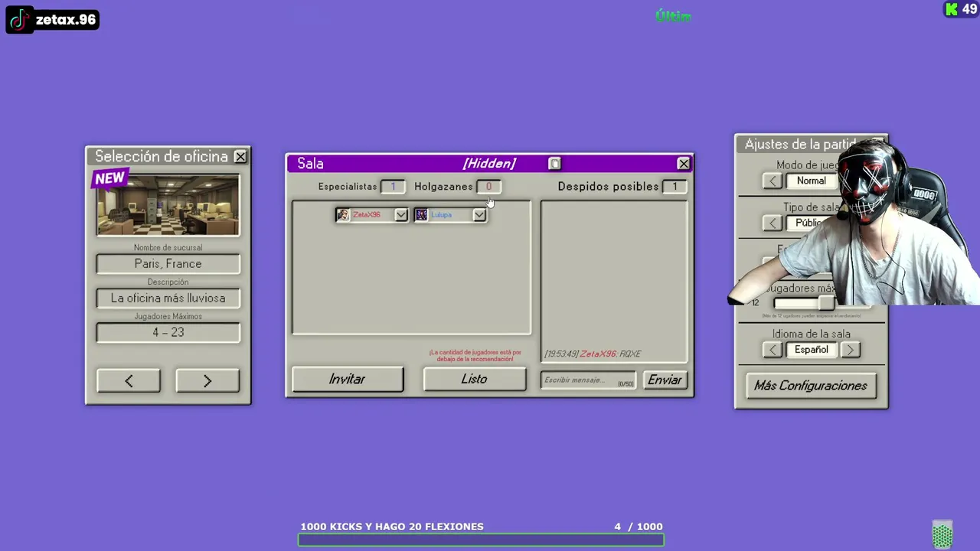Image resolution: width=980 pixels, height=551 pixels.
Task: Click the TikTok logo icon
Action: [x=19, y=20]
